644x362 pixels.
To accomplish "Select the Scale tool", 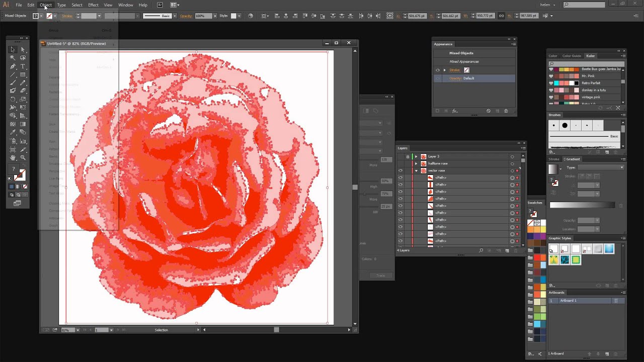I will point(23,99).
